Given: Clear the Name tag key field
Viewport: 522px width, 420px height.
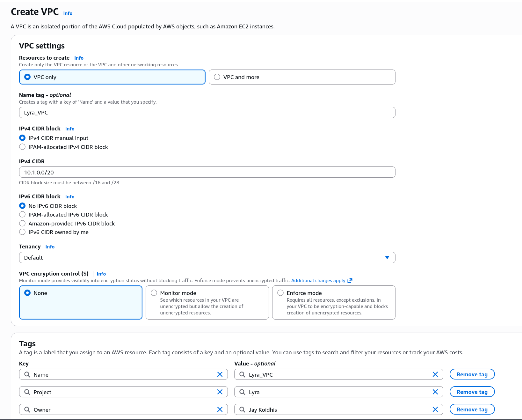Looking at the screenshot, I should coord(220,374).
